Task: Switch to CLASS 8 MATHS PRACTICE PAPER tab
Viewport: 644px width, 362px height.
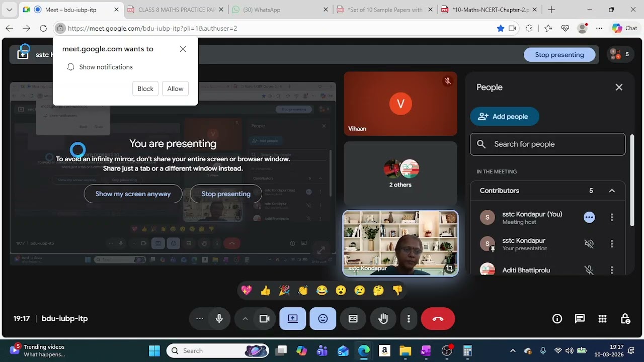Action: pyautogui.click(x=177, y=10)
